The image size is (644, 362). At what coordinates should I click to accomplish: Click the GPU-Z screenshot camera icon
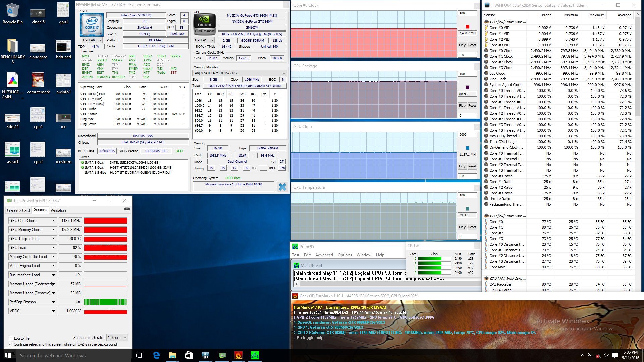[127, 209]
